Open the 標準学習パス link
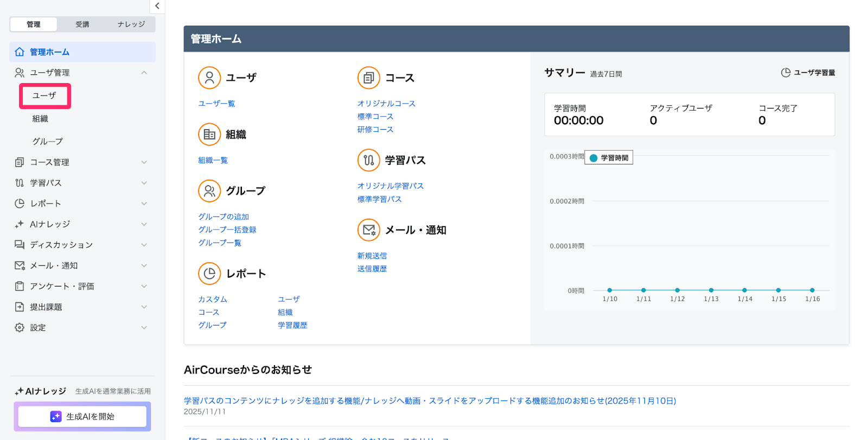This screenshot has width=868, height=440. coord(379,200)
